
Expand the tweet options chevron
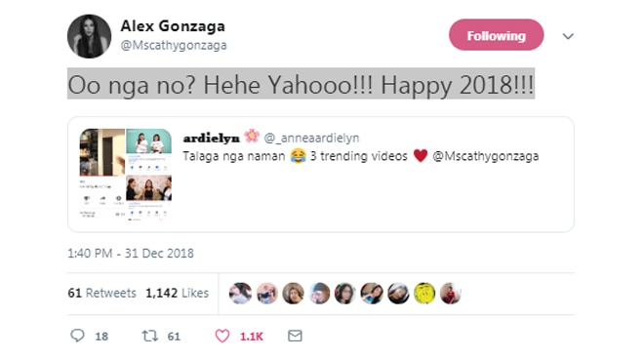568,36
